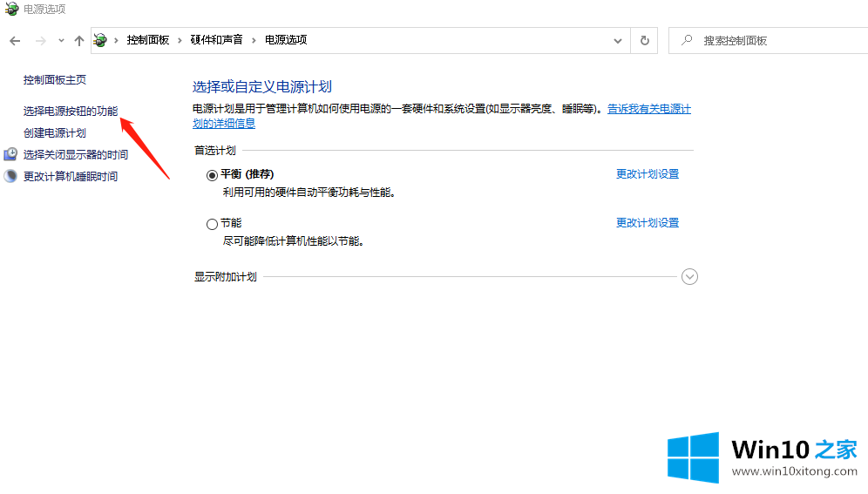This screenshot has height=494, width=868.
Task: Open 创建电源计划 link
Action: tap(55, 132)
